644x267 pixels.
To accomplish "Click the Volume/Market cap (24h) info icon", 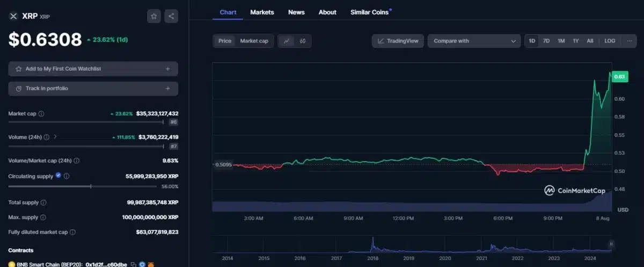I will coord(76,161).
